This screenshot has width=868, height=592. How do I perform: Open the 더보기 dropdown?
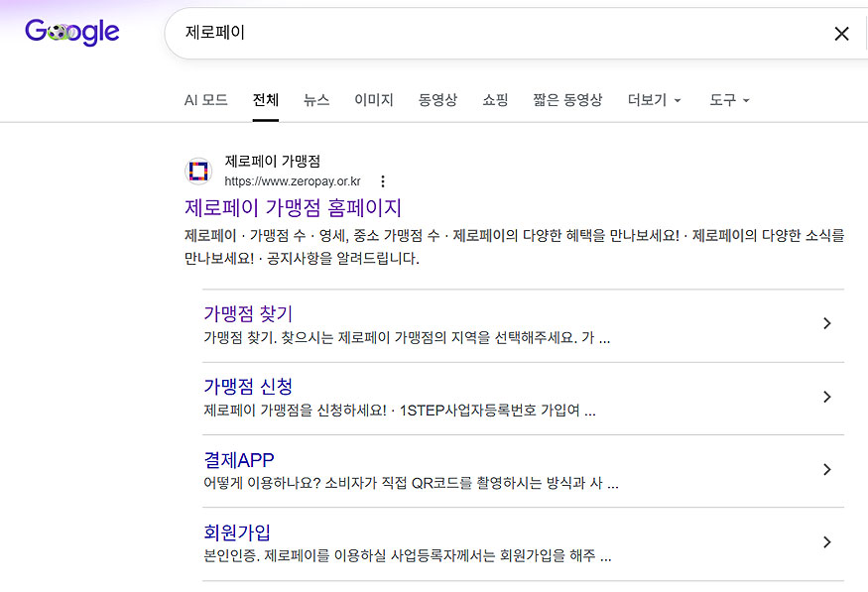coord(654,100)
